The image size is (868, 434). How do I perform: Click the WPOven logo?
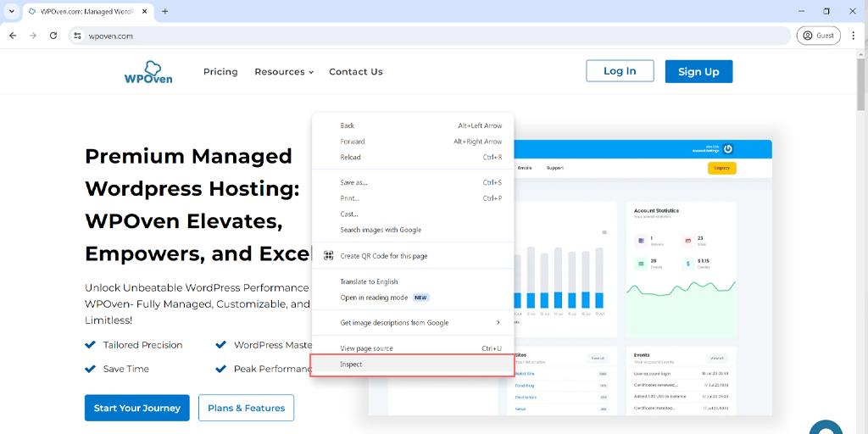147,72
